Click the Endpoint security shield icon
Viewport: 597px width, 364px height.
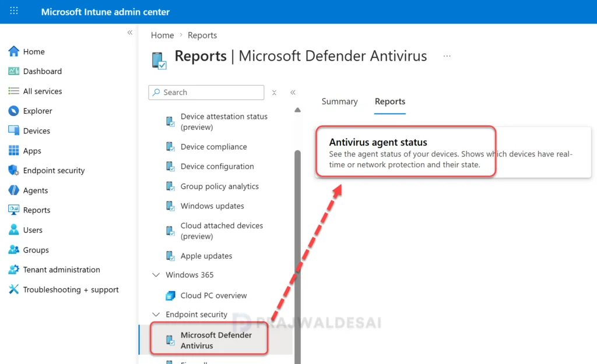pyautogui.click(x=14, y=170)
